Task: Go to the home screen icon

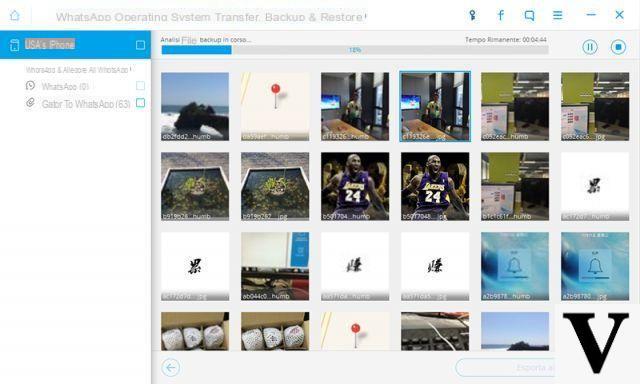Action: coord(15,16)
